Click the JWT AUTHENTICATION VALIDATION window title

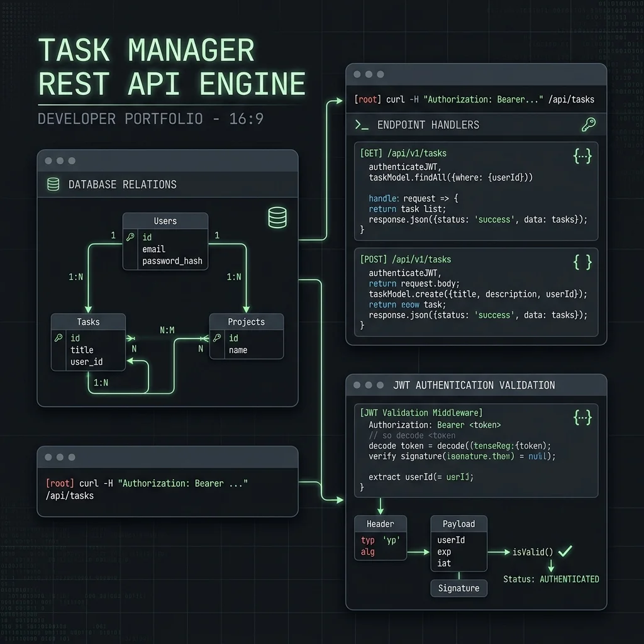(474, 385)
